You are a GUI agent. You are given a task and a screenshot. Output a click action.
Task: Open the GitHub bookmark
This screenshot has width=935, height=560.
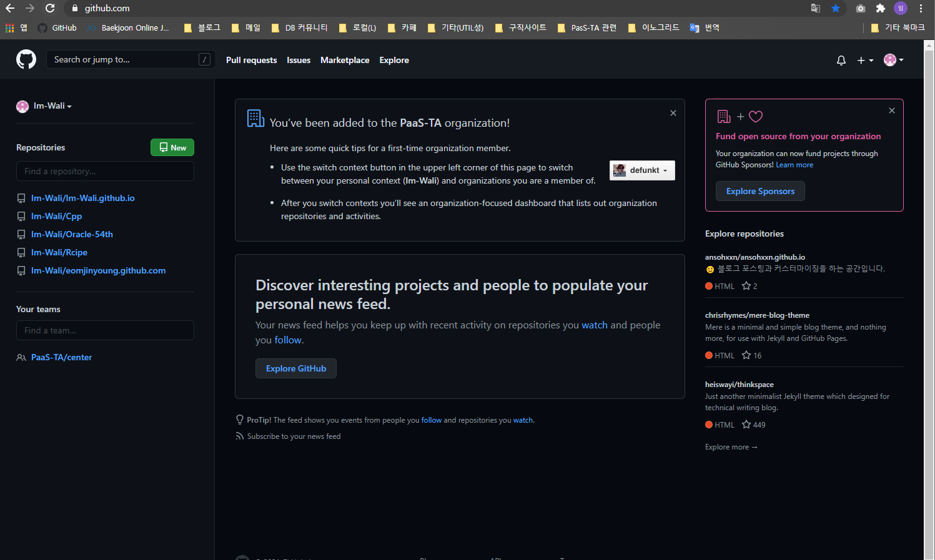click(x=57, y=27)
